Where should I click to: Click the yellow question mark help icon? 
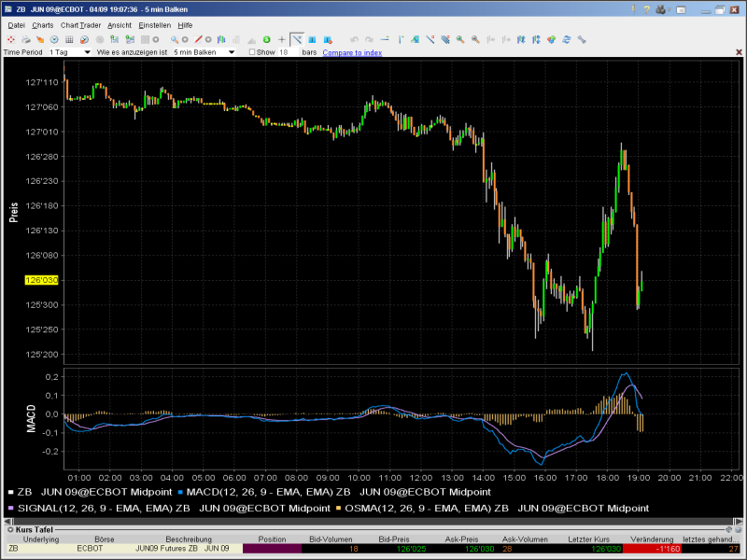(646, 9)
